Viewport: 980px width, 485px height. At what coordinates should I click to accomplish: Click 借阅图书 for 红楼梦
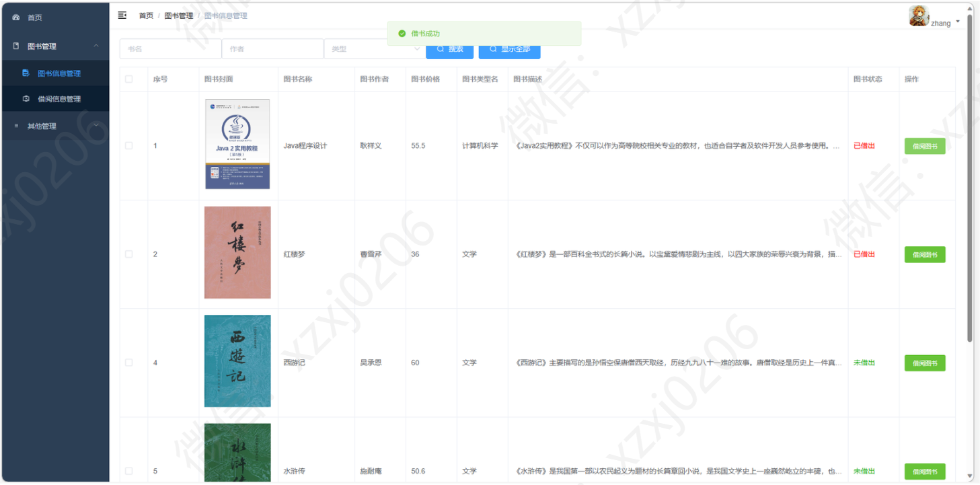pos(925,254)
